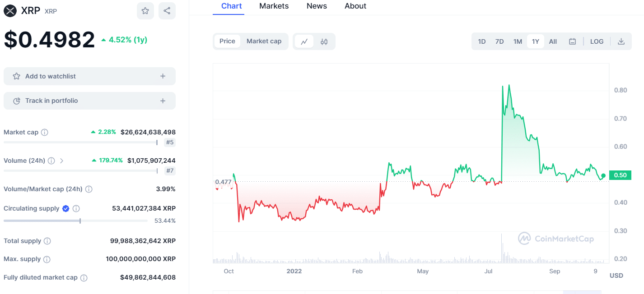Viewport: 644px width, 294px height.
Task: Click plus icon on Track in portfolio
Action: coord(163,101)
